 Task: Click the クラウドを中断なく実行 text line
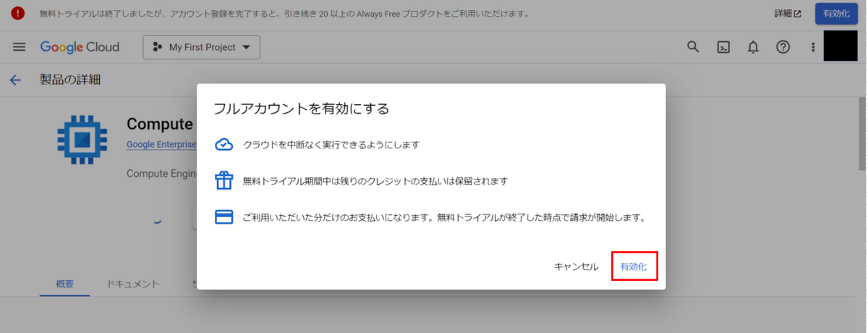click(331, 145)
